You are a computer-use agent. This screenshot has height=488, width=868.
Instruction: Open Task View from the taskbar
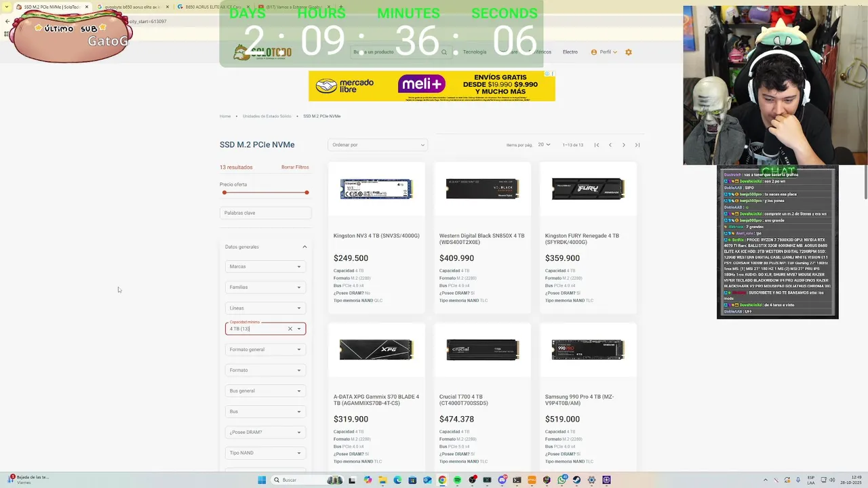coord(352,480)
